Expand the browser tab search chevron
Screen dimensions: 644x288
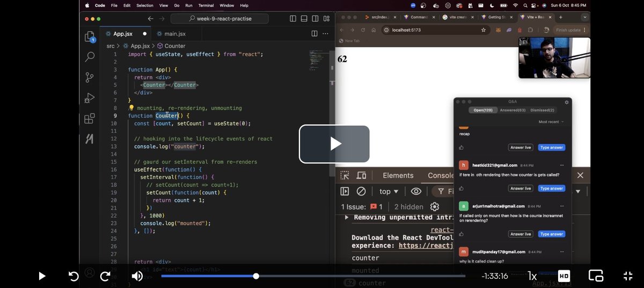coord(585,17)
